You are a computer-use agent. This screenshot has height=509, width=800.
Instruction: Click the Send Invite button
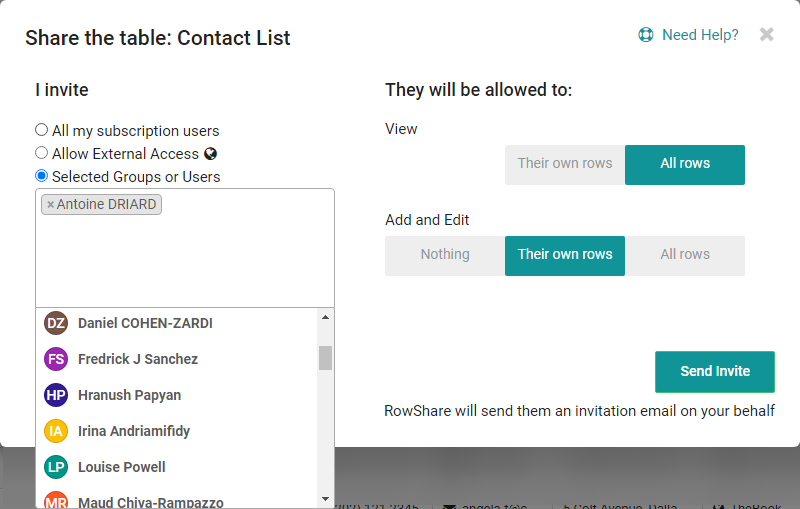pyautogui.click(x=715, y=372)
